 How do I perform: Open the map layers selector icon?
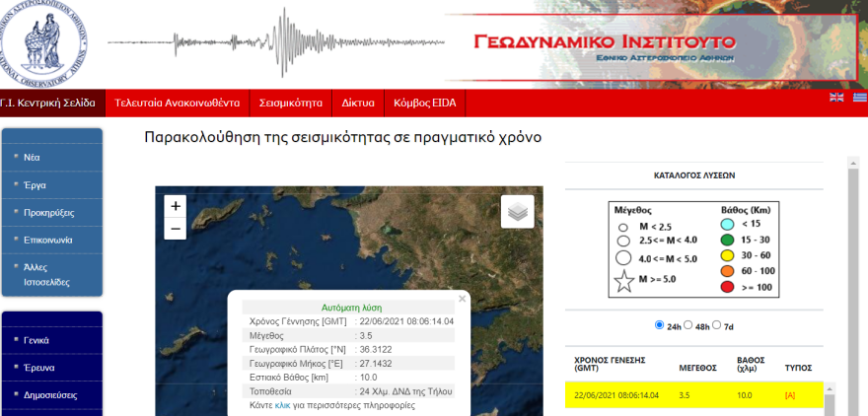pos(518,211)
